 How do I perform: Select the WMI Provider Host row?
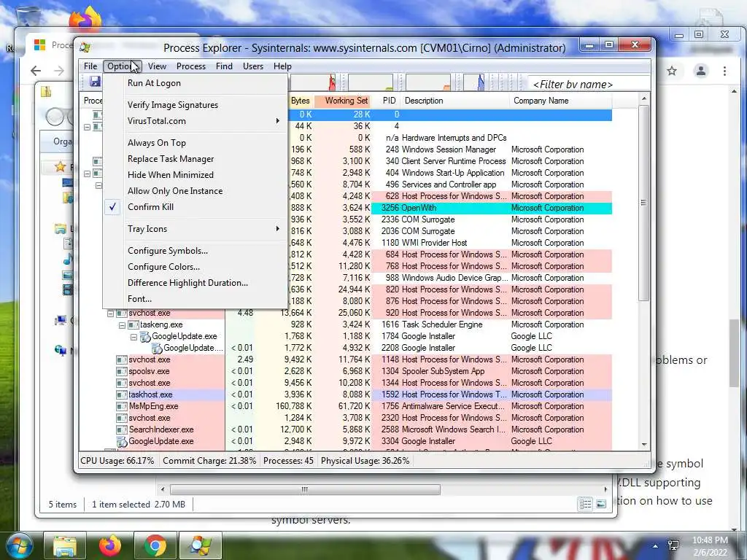pos(449,243)
